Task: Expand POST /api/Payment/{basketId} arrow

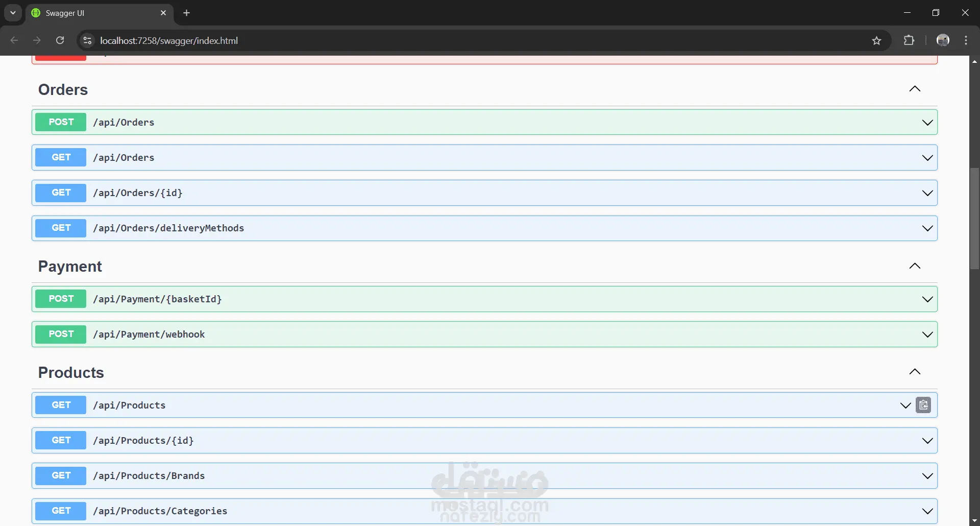Action: [927, 299]
